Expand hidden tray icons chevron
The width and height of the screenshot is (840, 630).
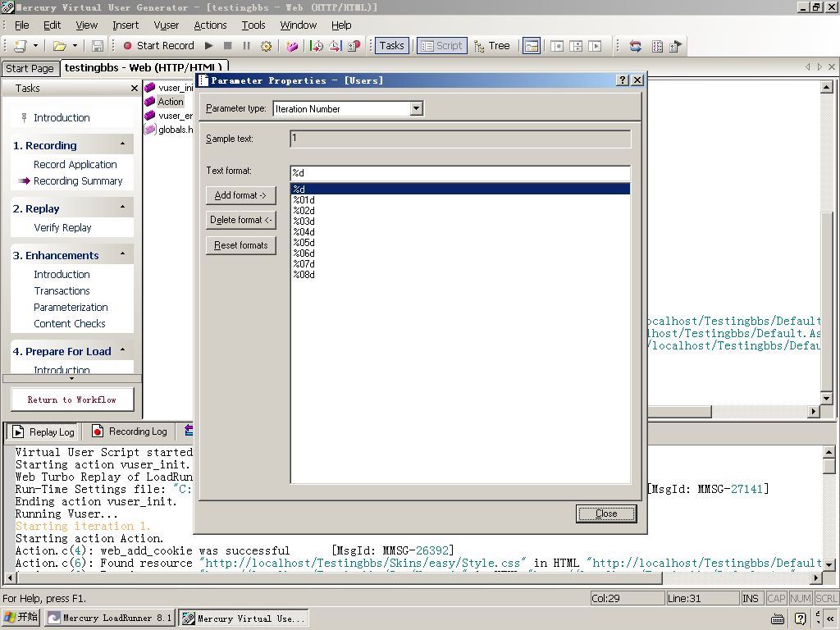pos(830,619)
